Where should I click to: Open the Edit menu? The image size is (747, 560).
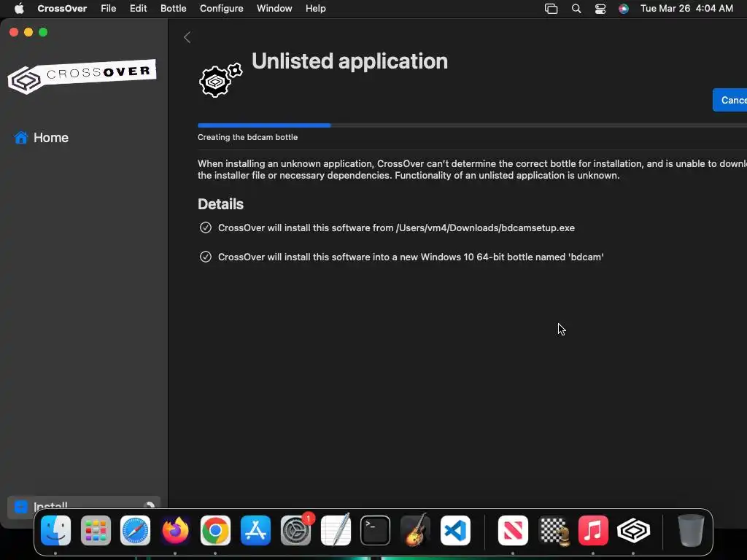click(138, 8)
